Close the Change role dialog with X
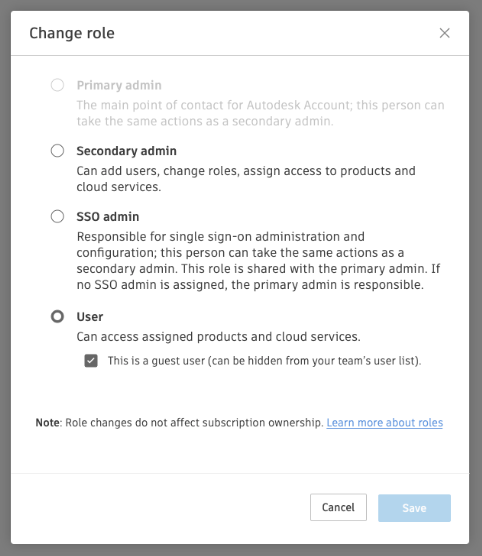Screen dimensions: 482x556 [444, 33]
